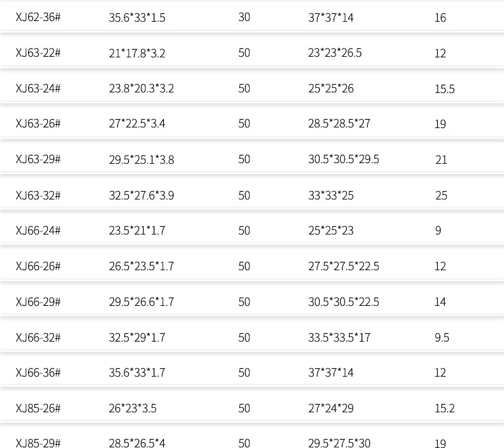Click the weight value 21
This screenshot has width=504, height=448.
tap(441, 160)
